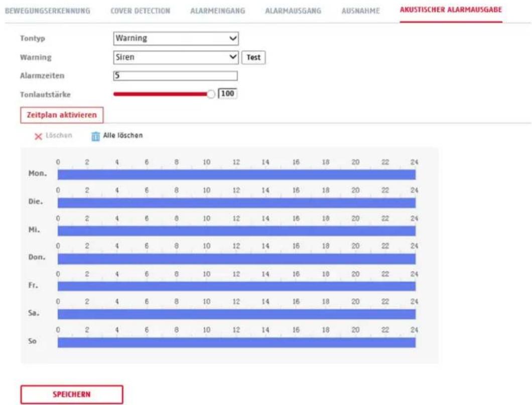Click the red X Löschen icon

click(38, 136)
